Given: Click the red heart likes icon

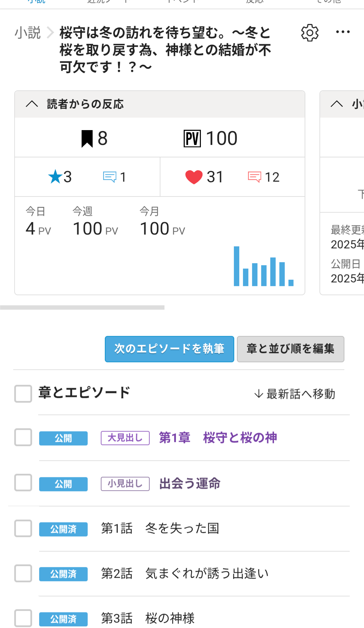Looking at the screenshot, I should [x=194, y=177].
